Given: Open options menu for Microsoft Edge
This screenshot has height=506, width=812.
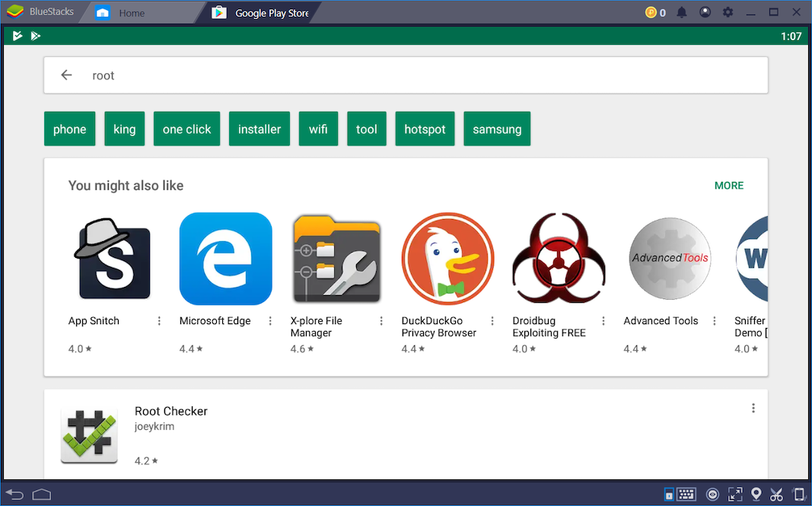Looking at the screenshot, I should click(270, 321).
